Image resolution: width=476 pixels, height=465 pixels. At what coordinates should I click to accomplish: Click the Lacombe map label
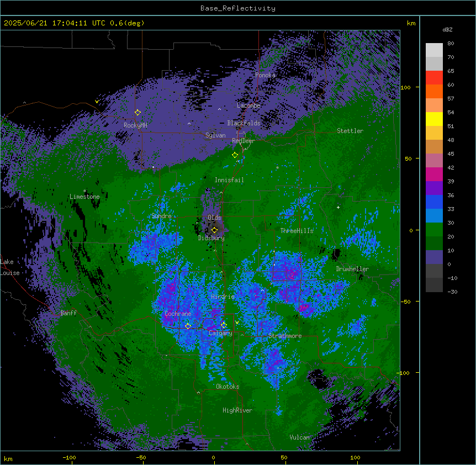click(248, 105)
